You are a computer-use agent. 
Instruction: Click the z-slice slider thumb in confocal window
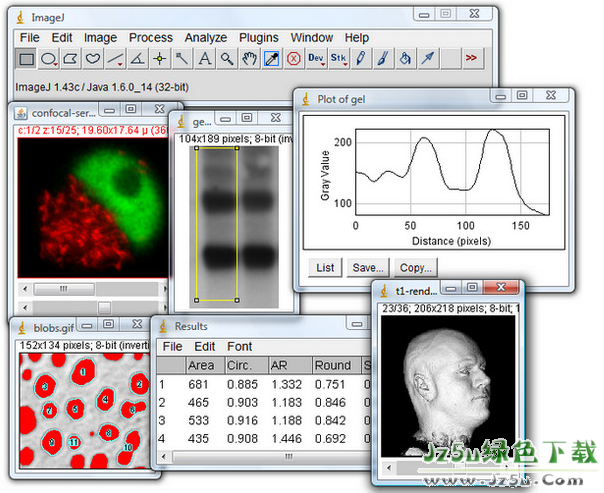(x=104, y=307)
